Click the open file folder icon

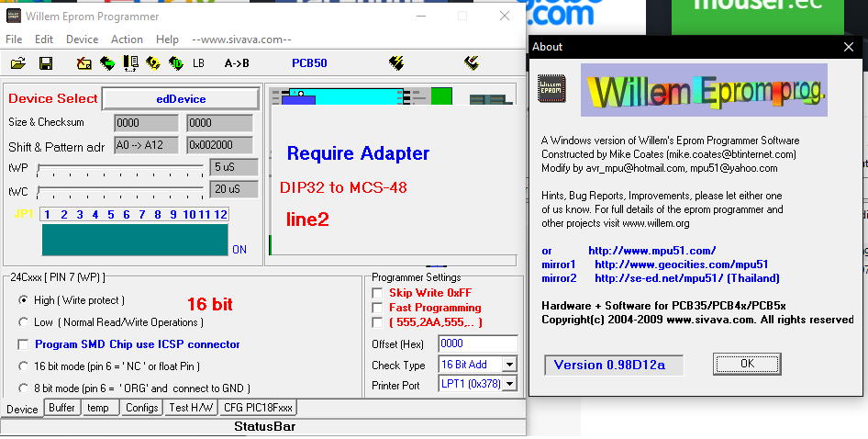pos(18,63)
